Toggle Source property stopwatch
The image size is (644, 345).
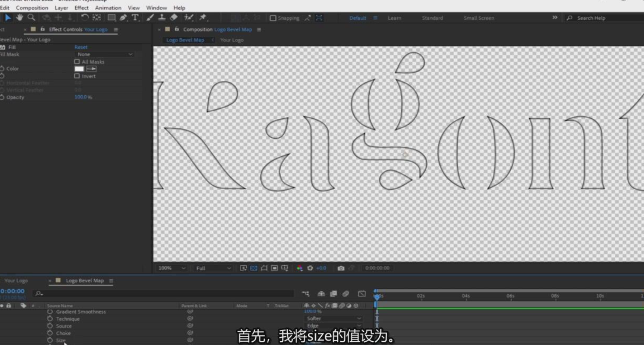(50, 326)
